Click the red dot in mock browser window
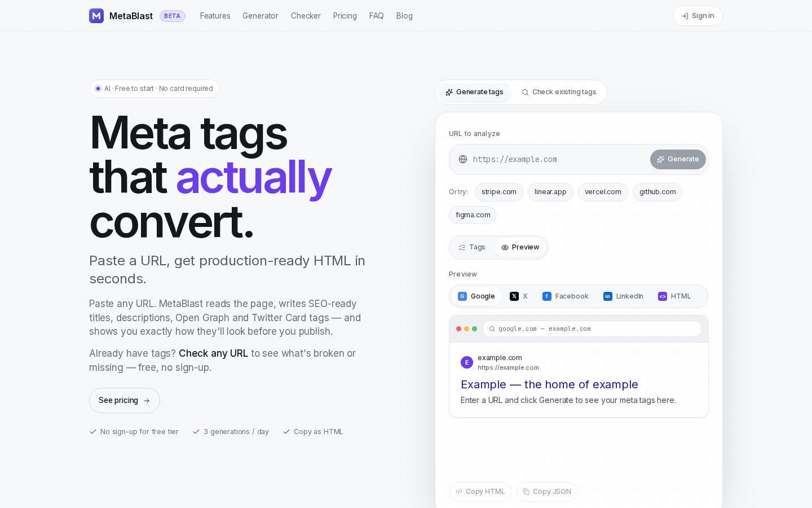The height and width of the screenshot is (508, 812). click(458, 329)
